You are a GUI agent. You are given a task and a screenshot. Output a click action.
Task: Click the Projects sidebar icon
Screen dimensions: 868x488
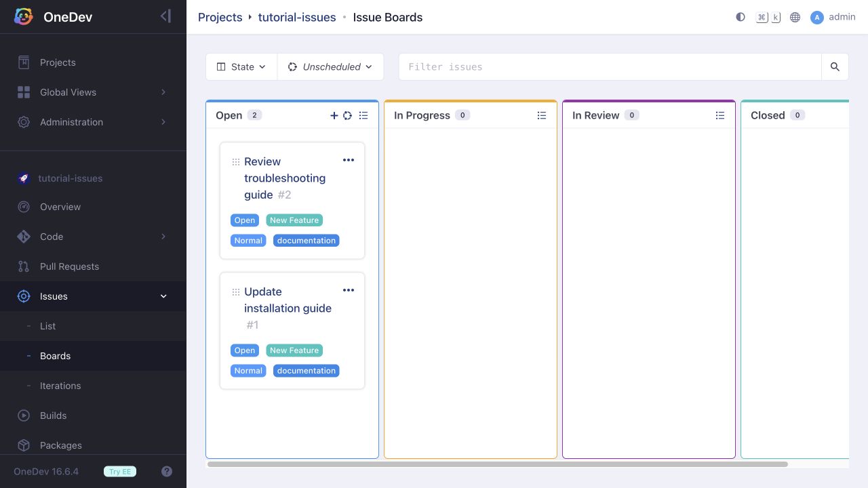pos(24,62)
